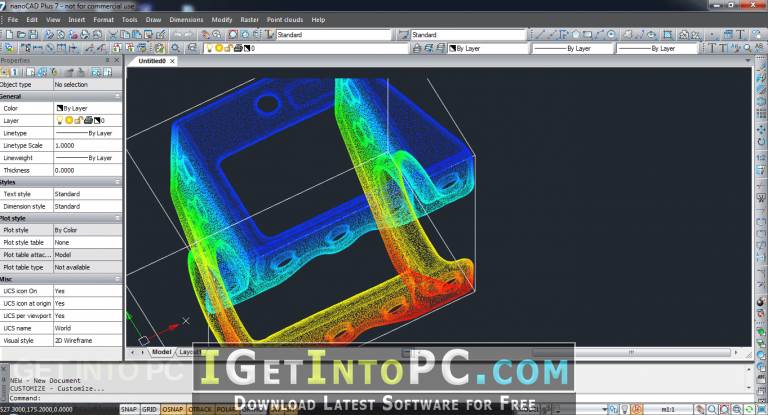Disable OSNAP in the status bar

[x=172, y=409]
